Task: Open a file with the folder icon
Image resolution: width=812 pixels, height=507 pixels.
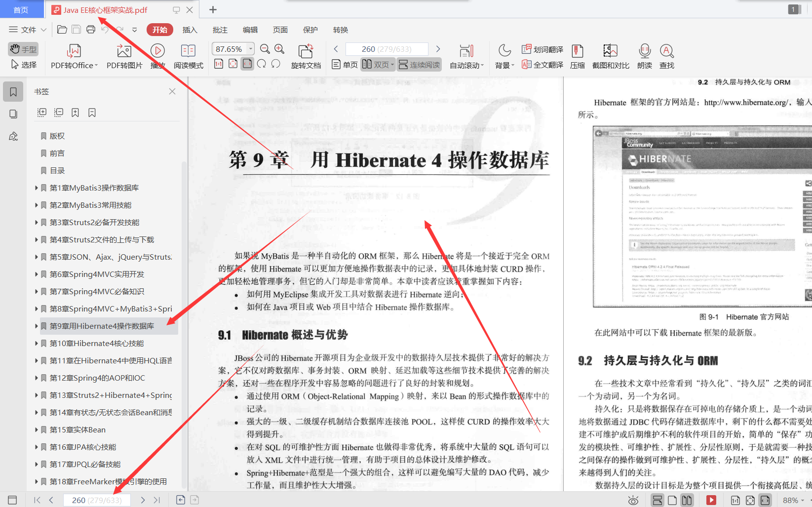Action: point(62,30)
